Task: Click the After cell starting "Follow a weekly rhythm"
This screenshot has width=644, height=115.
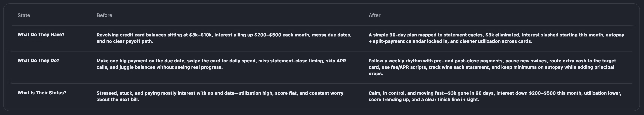Action: [x=492, y=67]
